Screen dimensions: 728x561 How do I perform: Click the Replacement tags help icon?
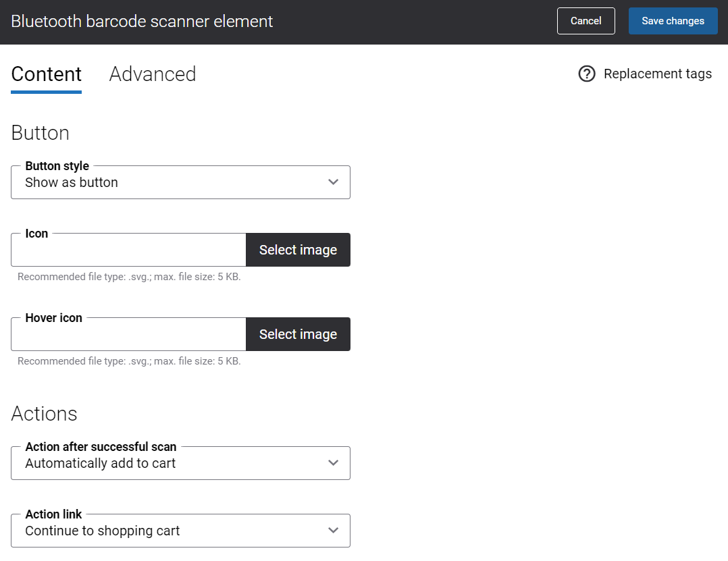(586, 74)
